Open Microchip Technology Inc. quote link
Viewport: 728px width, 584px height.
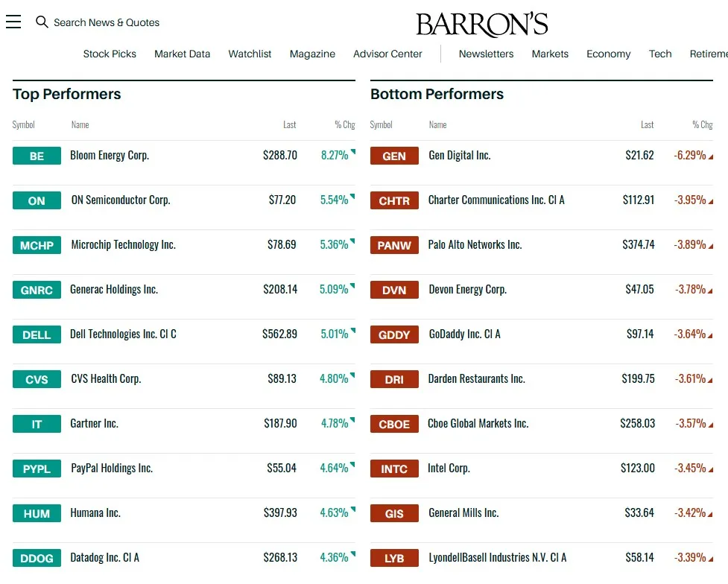(124, 244)
